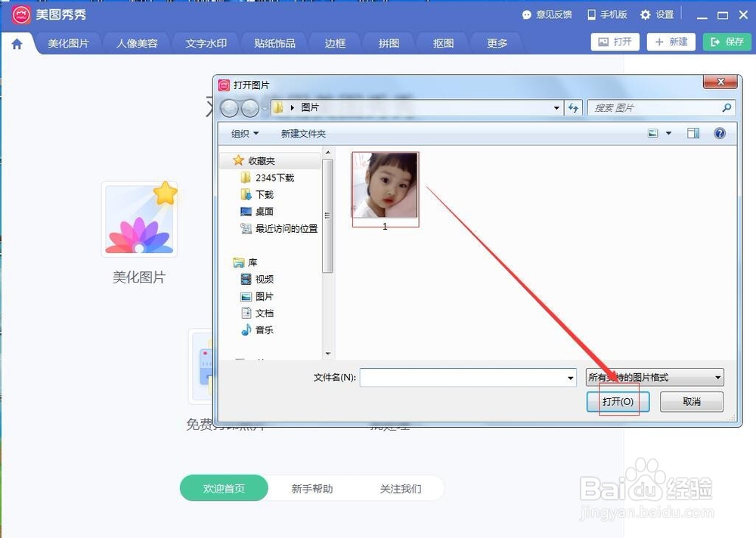Select 文档 library in sidebar
The height and width of the screenshot is (538, 756).
pos(257,314)
